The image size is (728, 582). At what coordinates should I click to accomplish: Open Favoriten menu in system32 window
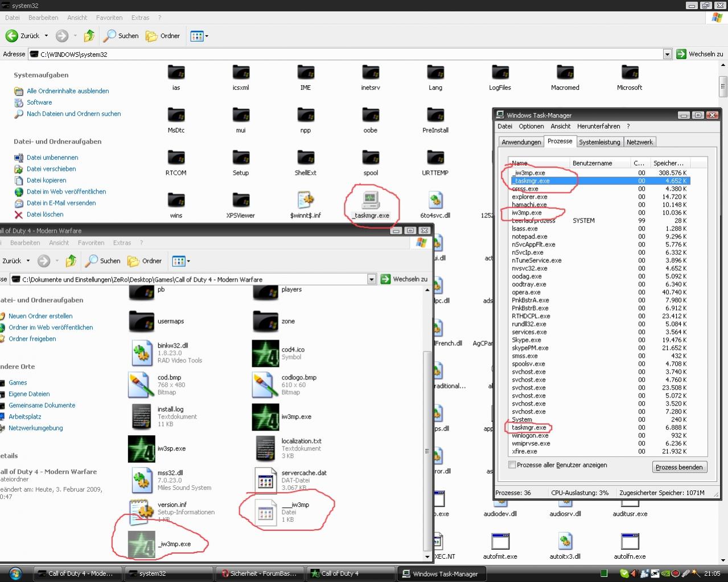click(x=109, y=18)
